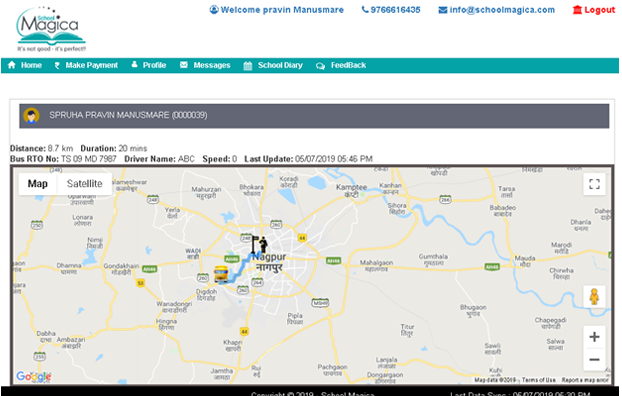Click the Mahalgaon label on map
Viewport: 622px width, 396px height.
(376, 265)
